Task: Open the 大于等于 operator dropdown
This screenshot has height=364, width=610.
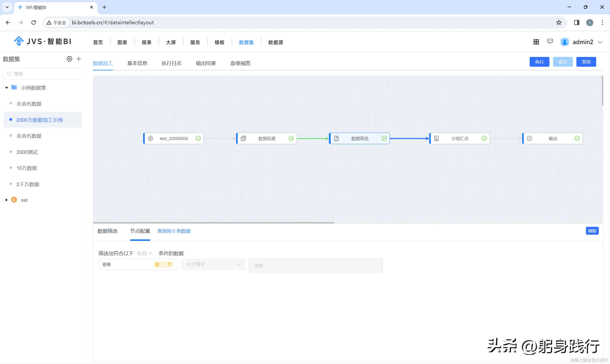Action: point(213,264)
